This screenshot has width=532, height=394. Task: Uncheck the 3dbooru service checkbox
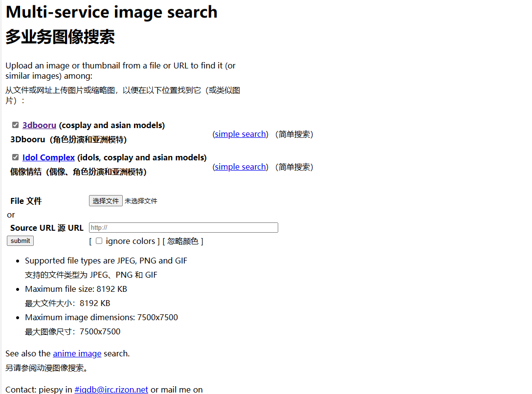click(15, 125)
